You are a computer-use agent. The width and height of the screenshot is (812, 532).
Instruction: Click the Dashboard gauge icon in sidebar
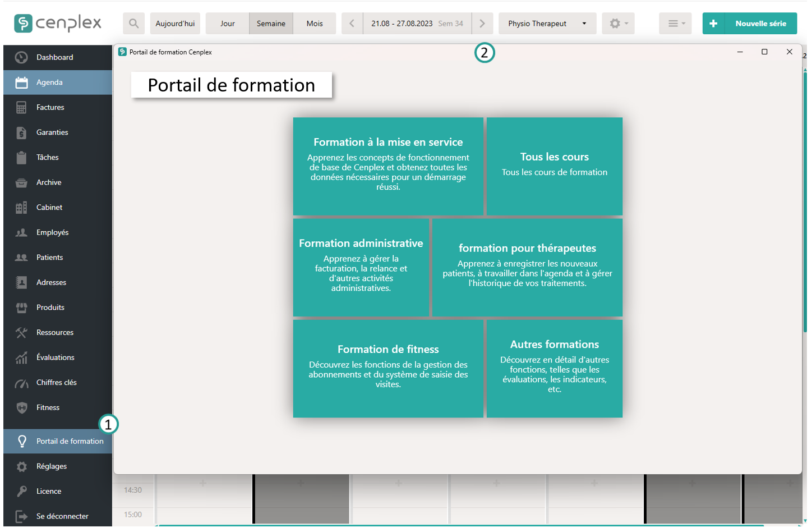[21, 57]
